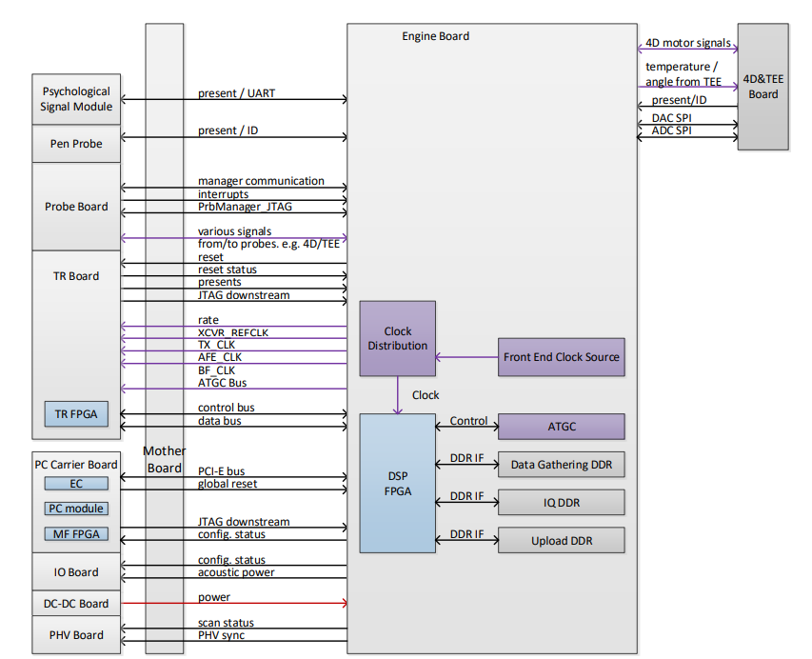The width and height of the screenshot is (812, 659).
Task: Select the PC module box
Action: coord(76,509)
